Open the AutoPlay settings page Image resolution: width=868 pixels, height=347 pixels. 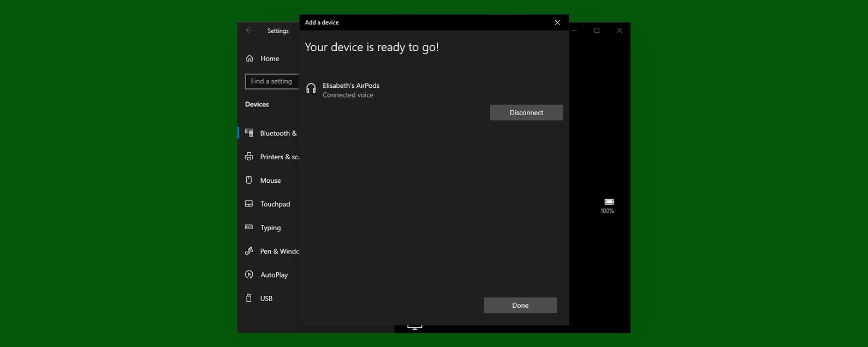point(274,275)
